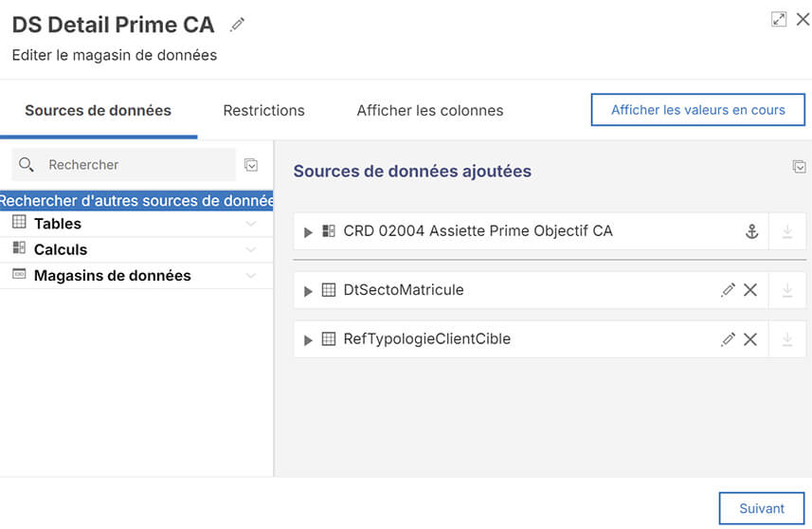This screenshot has height=529, width=812.
Task: Expand the Calculs section
Action: (250, 250)
